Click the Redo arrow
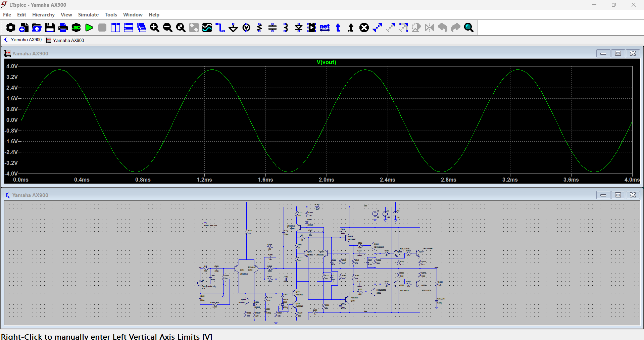This screenshot has height=340, width=644. tap(456, 28)
